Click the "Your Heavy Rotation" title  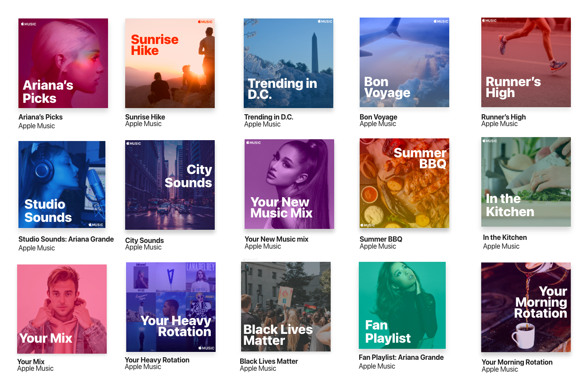(x=157, y=360)
